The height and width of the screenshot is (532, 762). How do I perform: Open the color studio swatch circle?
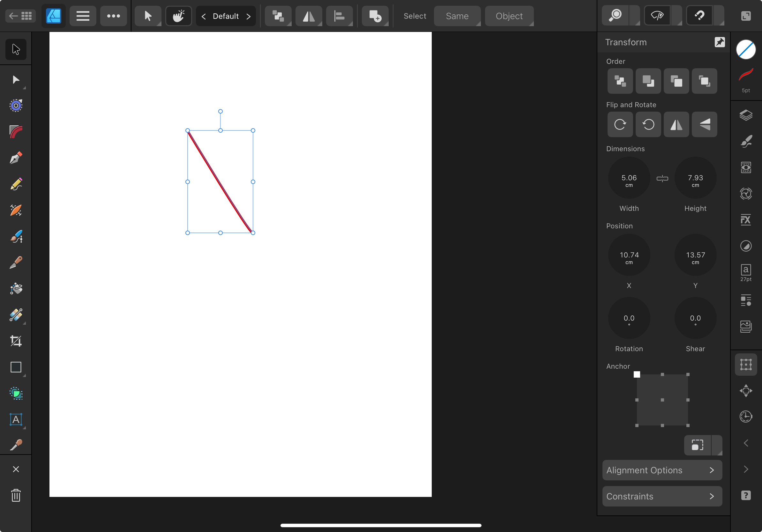pos(746,50)
